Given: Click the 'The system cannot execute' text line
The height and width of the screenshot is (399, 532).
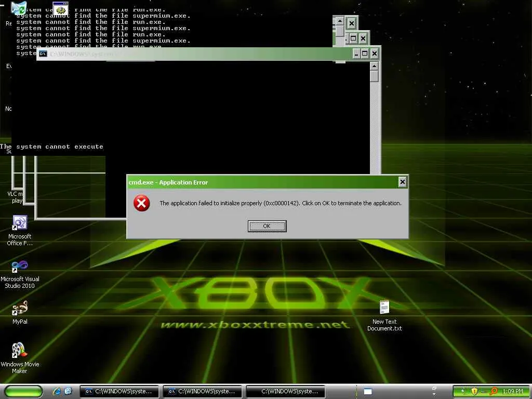Looking at the screenshot, I should (51, 147).
